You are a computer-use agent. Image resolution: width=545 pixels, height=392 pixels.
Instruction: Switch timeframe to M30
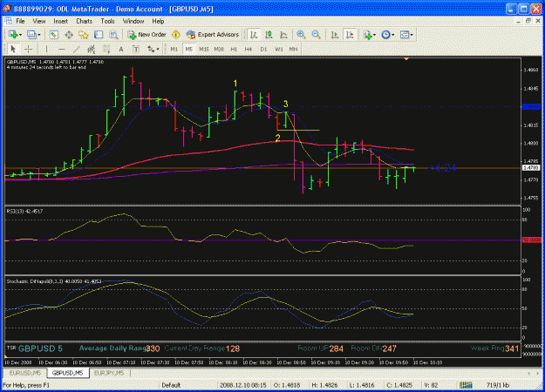tap(219, 50)
